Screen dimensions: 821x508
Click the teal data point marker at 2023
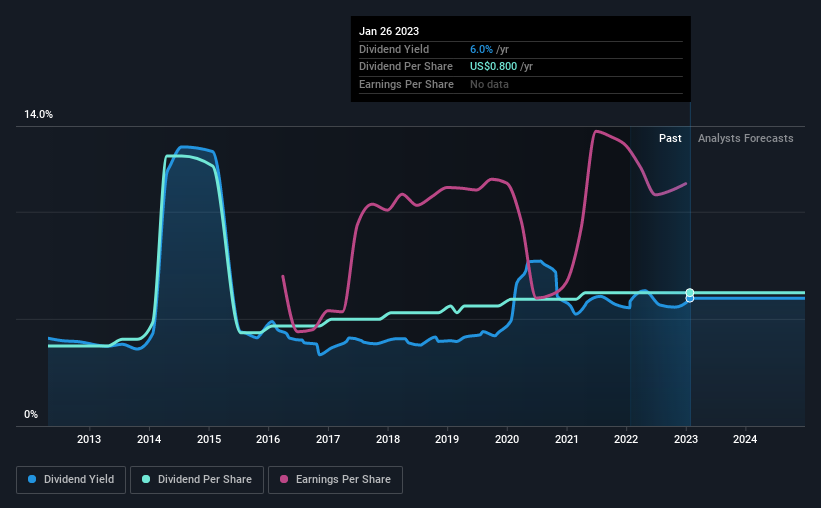coord(690,293)
